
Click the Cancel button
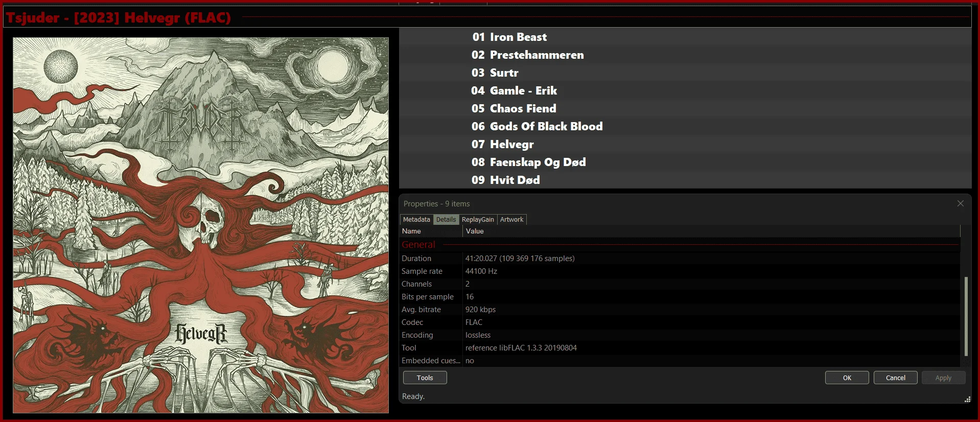[x=896, y=378]
